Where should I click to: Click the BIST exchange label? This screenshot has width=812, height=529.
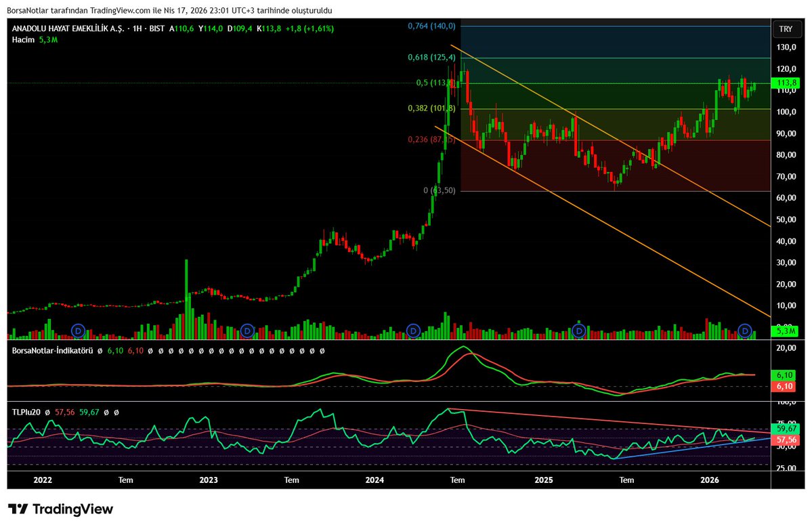tap(157, 28)
